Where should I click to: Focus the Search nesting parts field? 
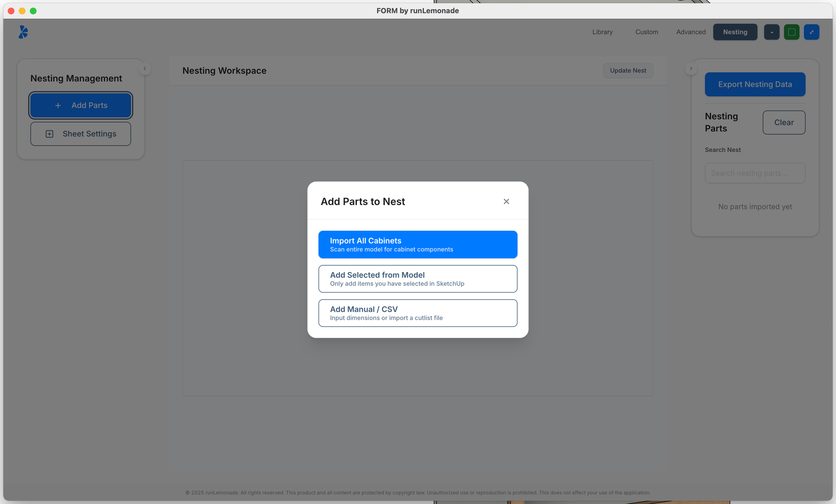[x=755, y=173]
